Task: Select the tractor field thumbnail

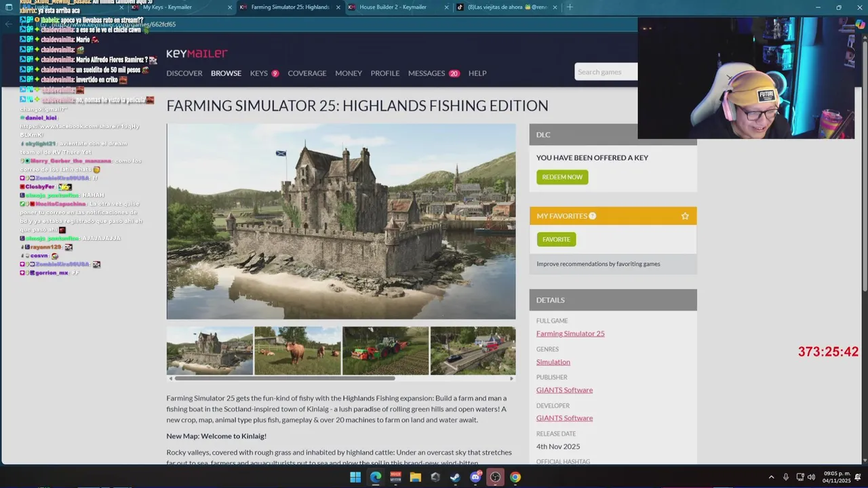Action: coord(385,350)
